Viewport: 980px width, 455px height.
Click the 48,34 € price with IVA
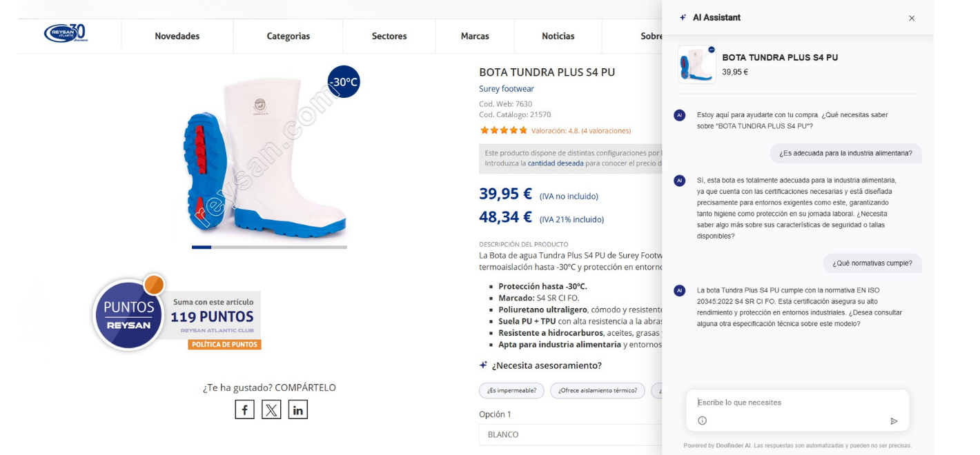click(x=505, y=217)
